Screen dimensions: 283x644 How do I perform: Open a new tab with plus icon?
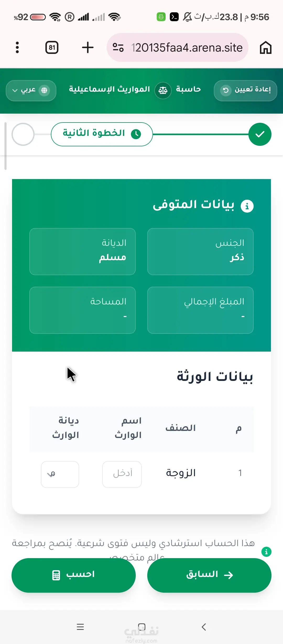(x=88, y=47)
